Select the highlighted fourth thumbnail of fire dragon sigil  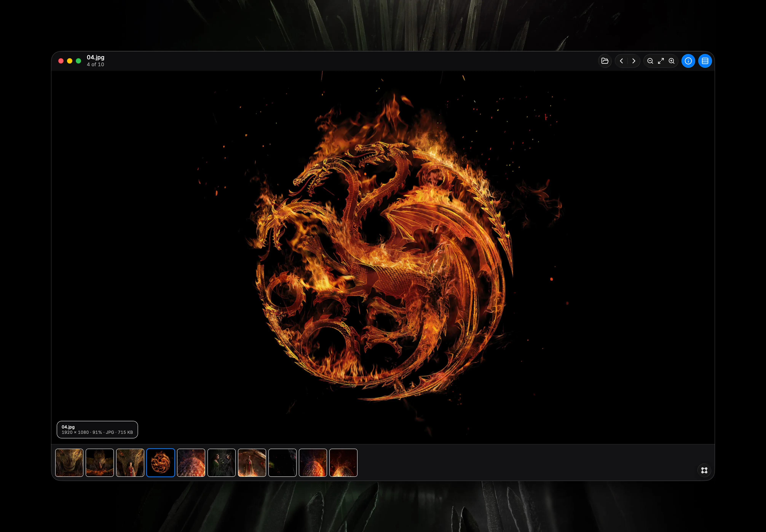[x=161, y=463]
